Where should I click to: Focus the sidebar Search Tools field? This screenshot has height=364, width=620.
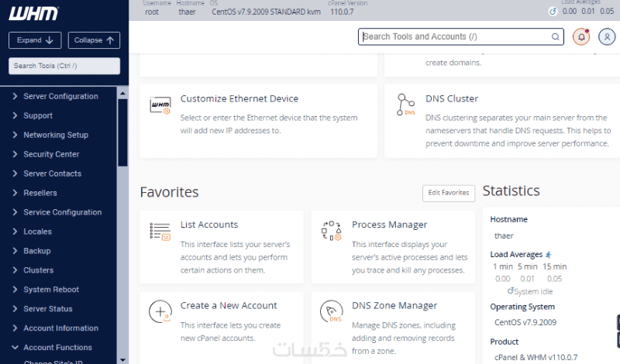(x=64, y=66)
